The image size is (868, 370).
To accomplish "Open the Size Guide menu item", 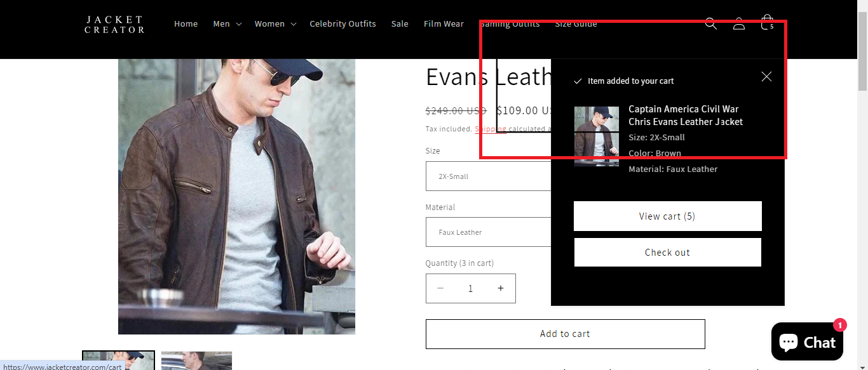I will (x=576, y=24).
